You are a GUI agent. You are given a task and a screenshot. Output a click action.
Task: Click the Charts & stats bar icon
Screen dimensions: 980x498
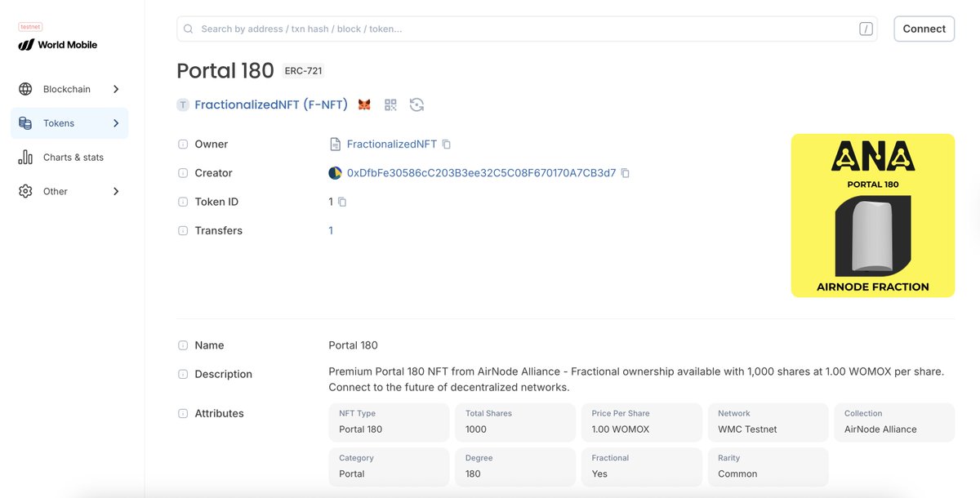[x=26, y=158]
